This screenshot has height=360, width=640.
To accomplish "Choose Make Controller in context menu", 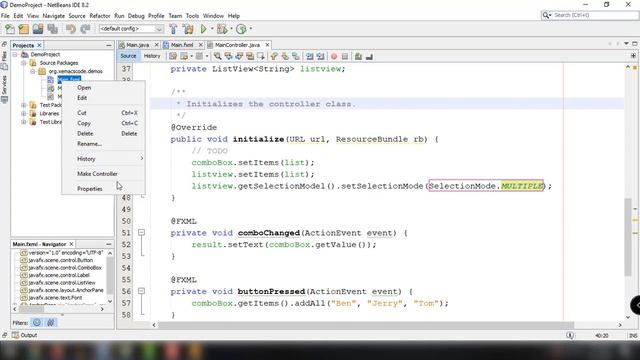I will coord(103,174).
